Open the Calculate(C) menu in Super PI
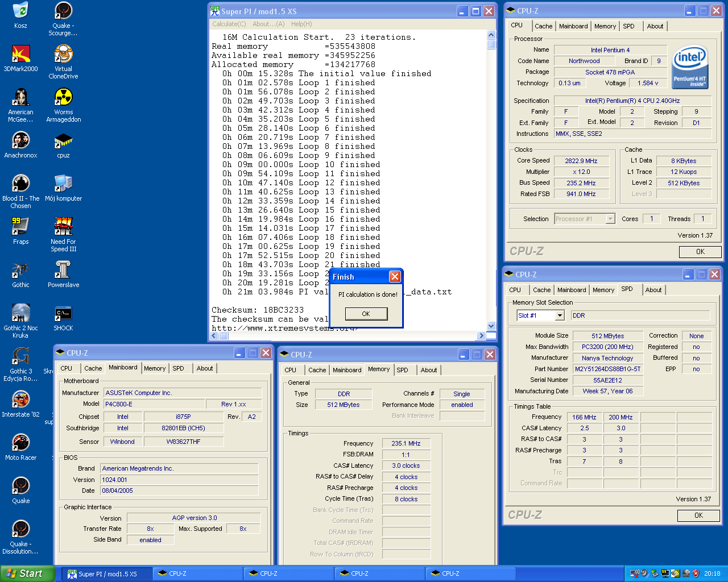 229,24
